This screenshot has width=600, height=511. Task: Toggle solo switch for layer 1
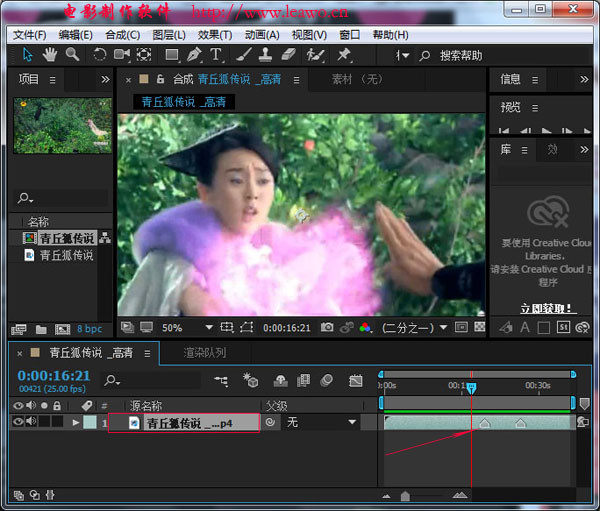(44, 422)
